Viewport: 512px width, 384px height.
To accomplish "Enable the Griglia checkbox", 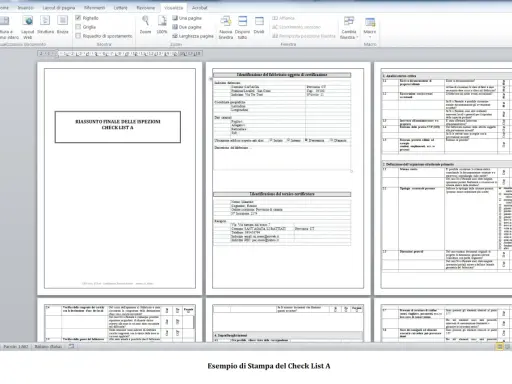I will click(x=78, y=27).
